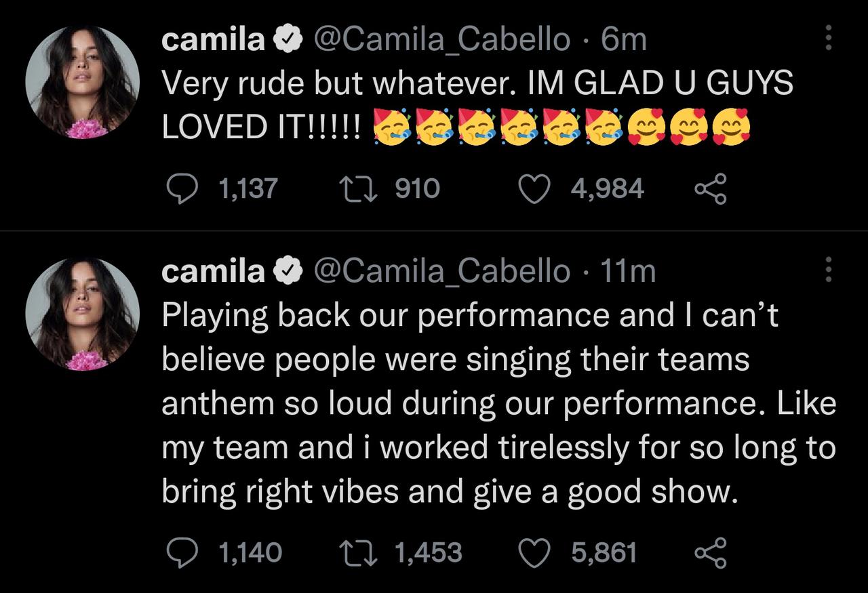The width and height of the screenshot is (868, 593).
Task: Reply to the 'Playing back our performance' tweet
Action: [x=182, y=552]
